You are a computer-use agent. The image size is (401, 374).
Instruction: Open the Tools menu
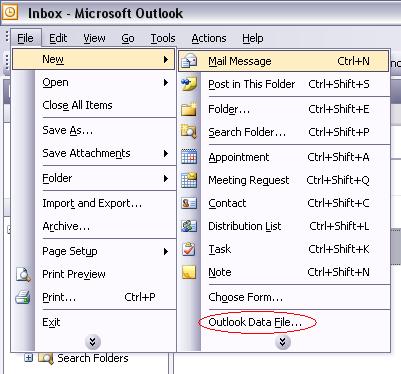[x=163, y=38]
